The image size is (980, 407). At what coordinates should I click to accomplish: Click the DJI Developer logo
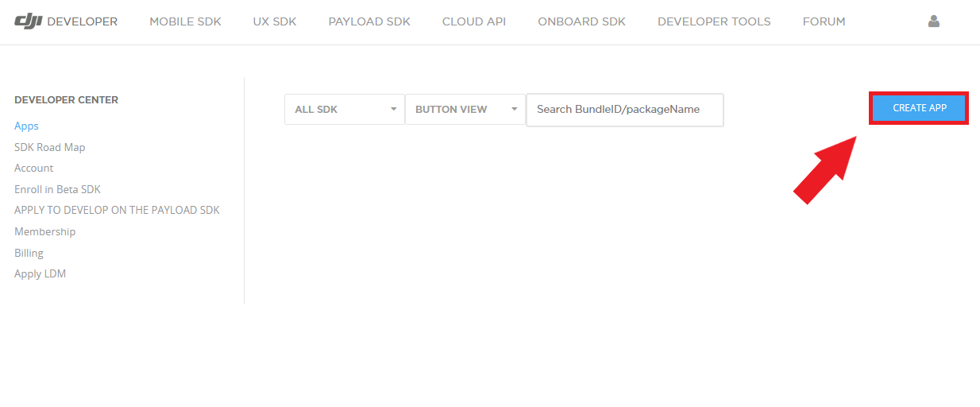pos(66,21)
